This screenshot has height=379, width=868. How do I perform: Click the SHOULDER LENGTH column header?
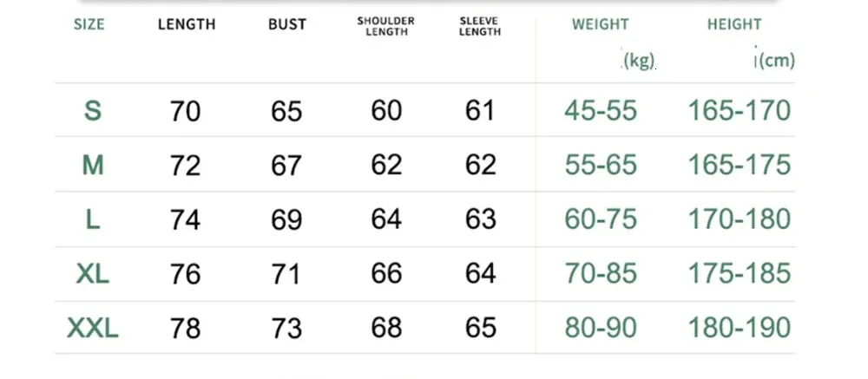pyautogui.click(x=386, y=26)
